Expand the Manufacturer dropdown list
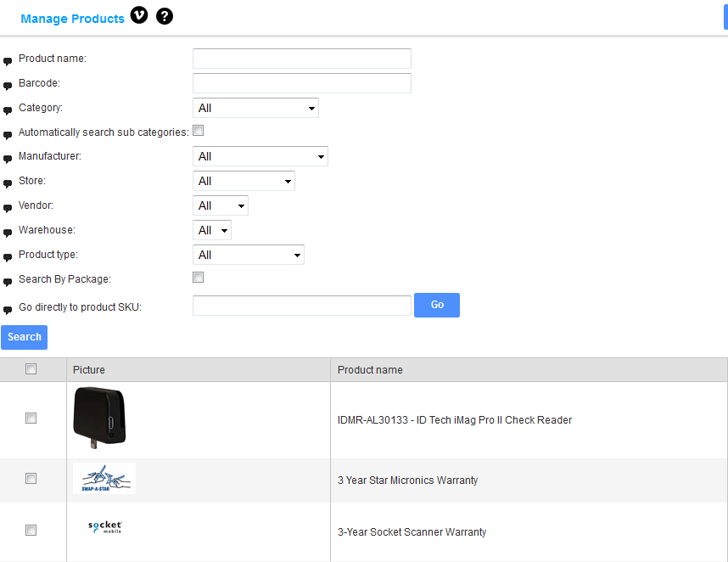 click(260, 156)
